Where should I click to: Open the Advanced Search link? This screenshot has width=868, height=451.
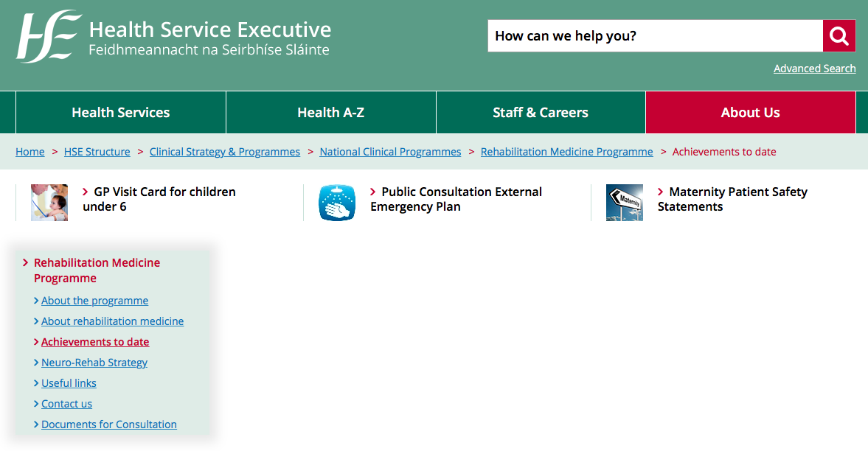pos(814,69)
